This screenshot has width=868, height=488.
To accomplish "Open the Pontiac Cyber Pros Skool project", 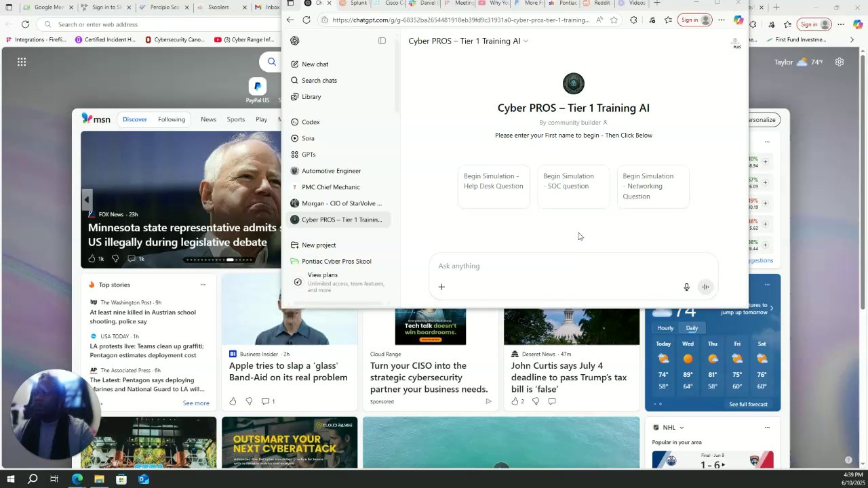I will pos(336,262).
